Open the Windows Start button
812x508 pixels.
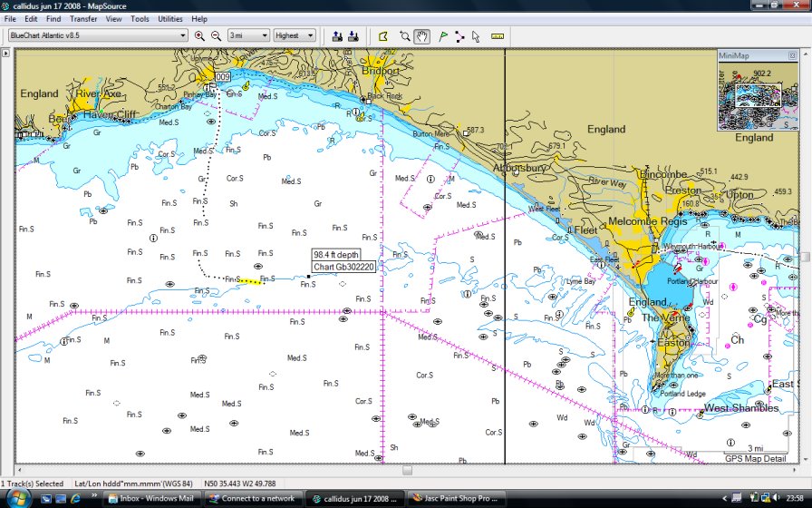17,498
